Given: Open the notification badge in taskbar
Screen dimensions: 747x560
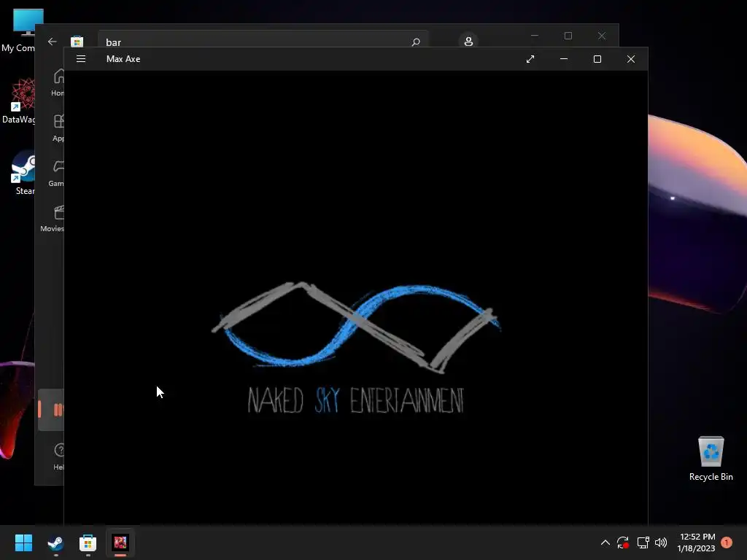Looking at the screenshot, I should pyautogui.click(x=727, y=542).
